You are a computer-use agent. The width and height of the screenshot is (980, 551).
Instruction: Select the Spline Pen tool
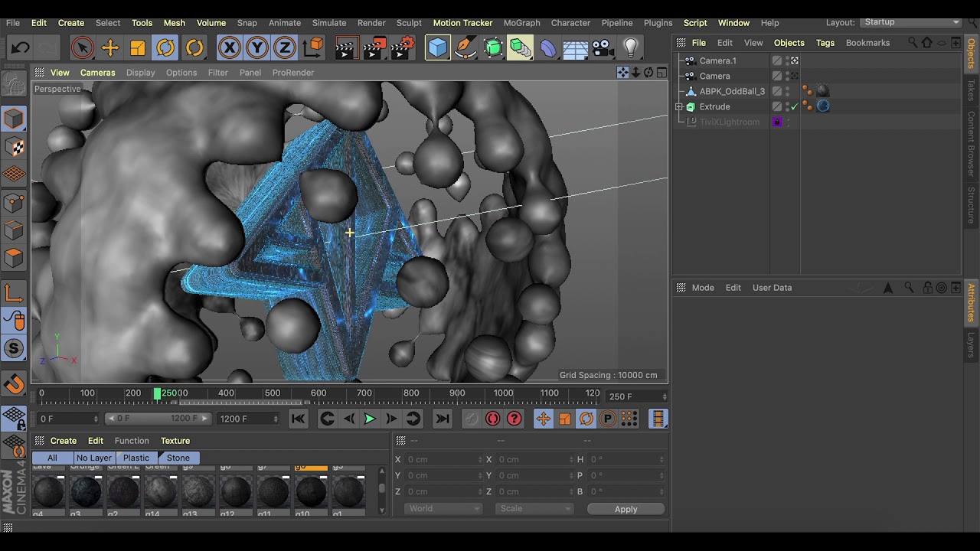click(465, 49)
